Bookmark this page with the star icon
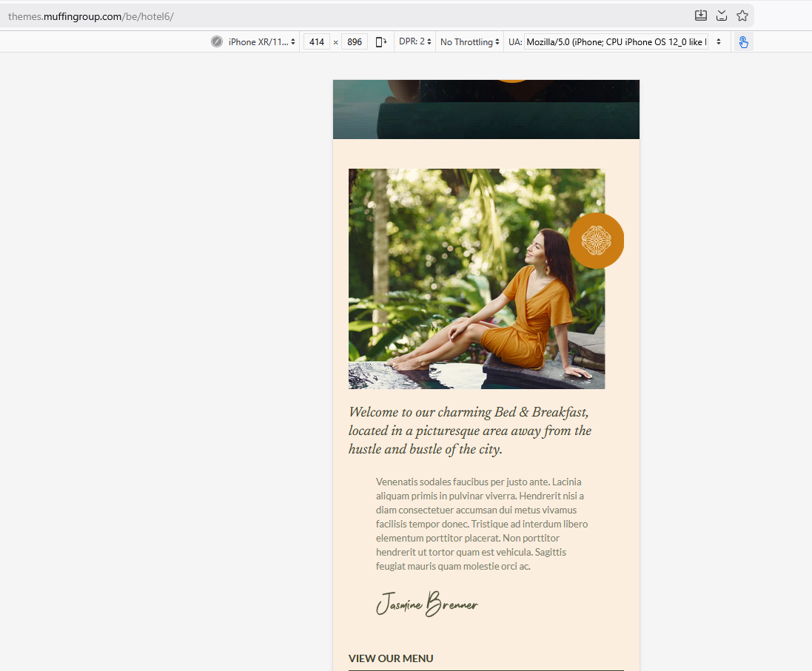Viewport: 812px width, 671px height. (x=742, y=16)
